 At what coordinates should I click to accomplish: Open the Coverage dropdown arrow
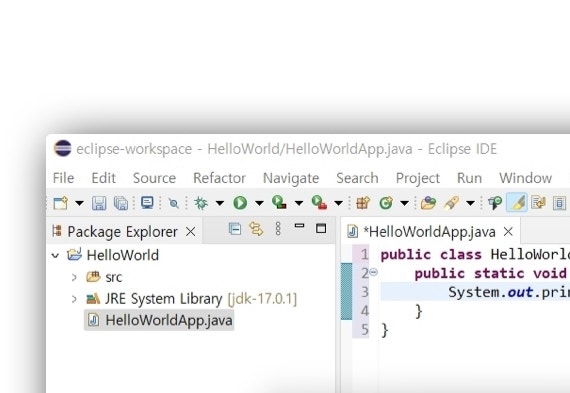(x=298, y=203)
